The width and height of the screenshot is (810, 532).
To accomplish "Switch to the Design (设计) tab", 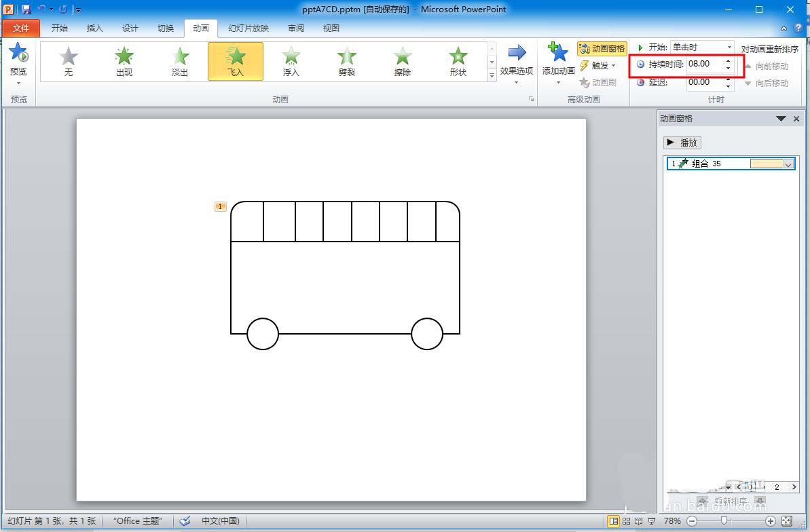I will [x=130, y=28].
